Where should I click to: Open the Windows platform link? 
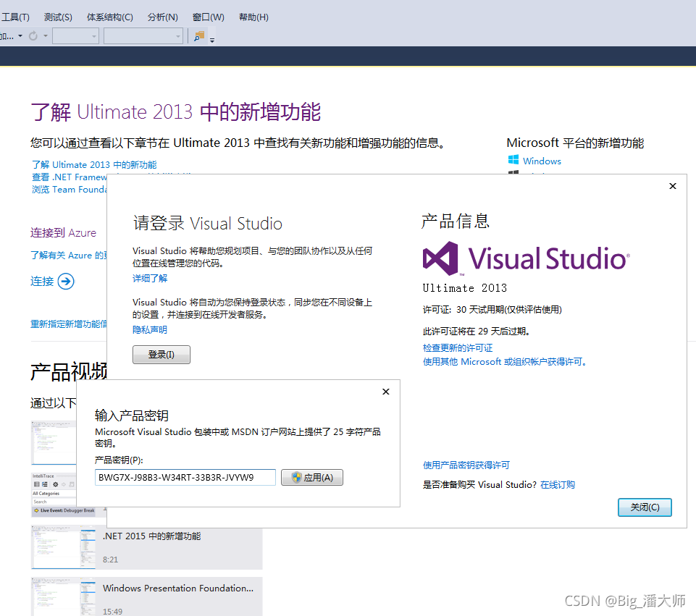(542, 161)
